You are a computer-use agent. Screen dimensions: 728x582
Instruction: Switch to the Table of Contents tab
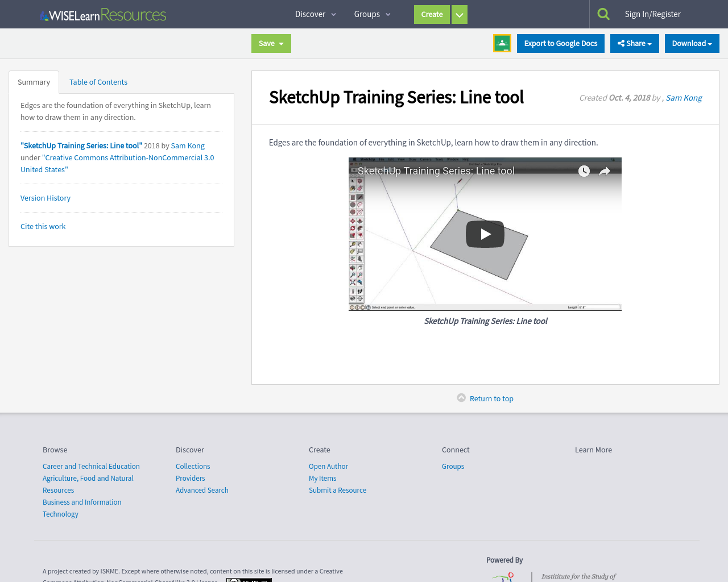pos(98,81)
